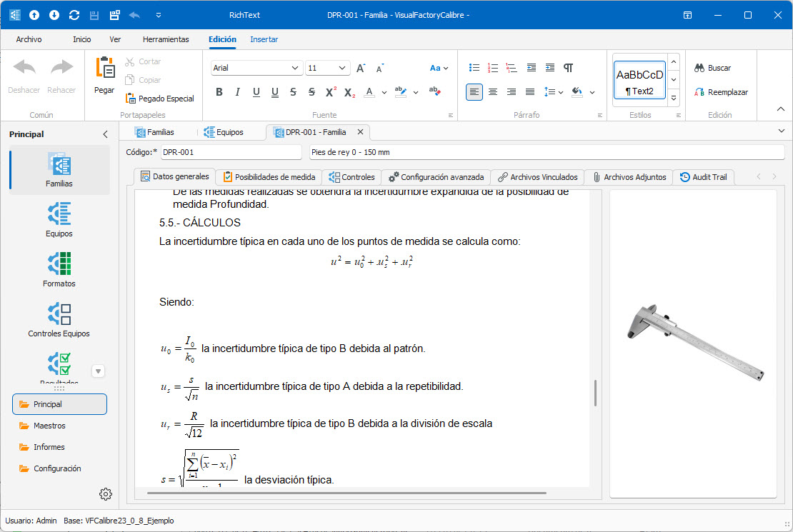
Task: Click the refresh icon in title bar
Action: click(x=74, y=15)
